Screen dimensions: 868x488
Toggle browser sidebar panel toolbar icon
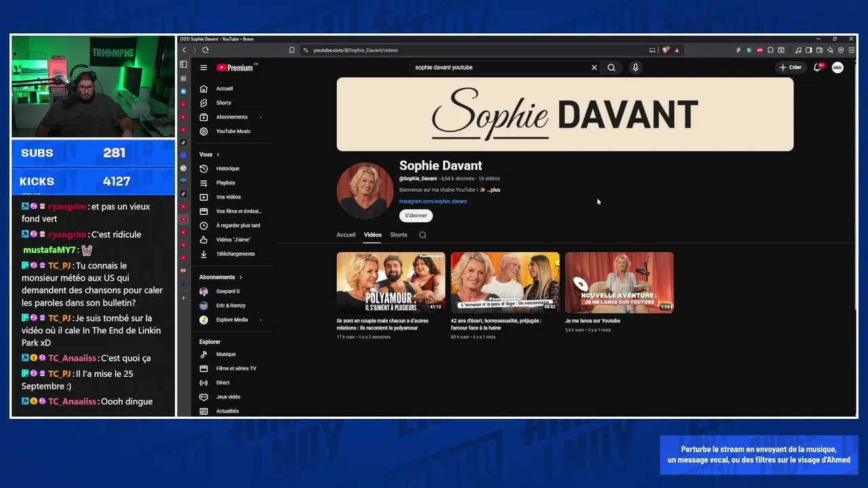(x=808, y=50)
